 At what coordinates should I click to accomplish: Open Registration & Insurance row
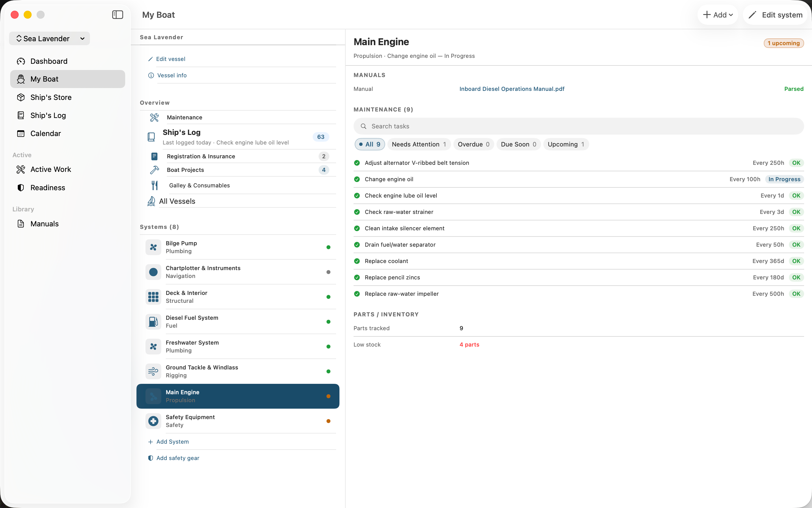[x=238, y=156]
